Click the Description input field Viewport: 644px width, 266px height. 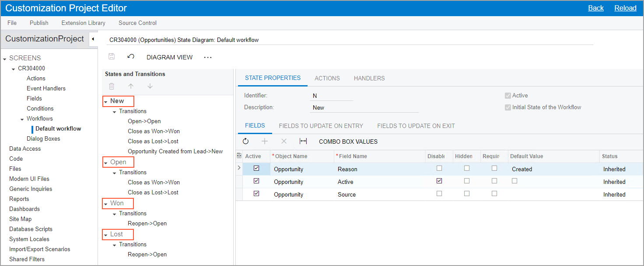tap(364, 107)
